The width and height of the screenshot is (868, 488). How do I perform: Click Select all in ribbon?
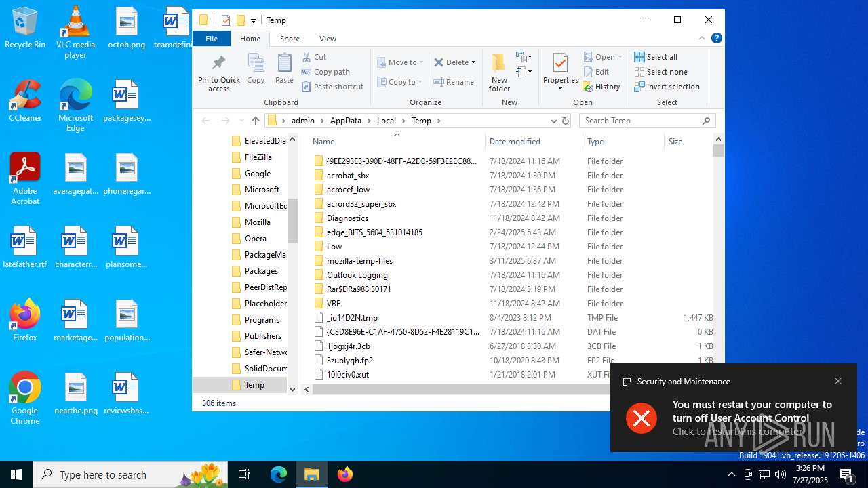[656, 57]
